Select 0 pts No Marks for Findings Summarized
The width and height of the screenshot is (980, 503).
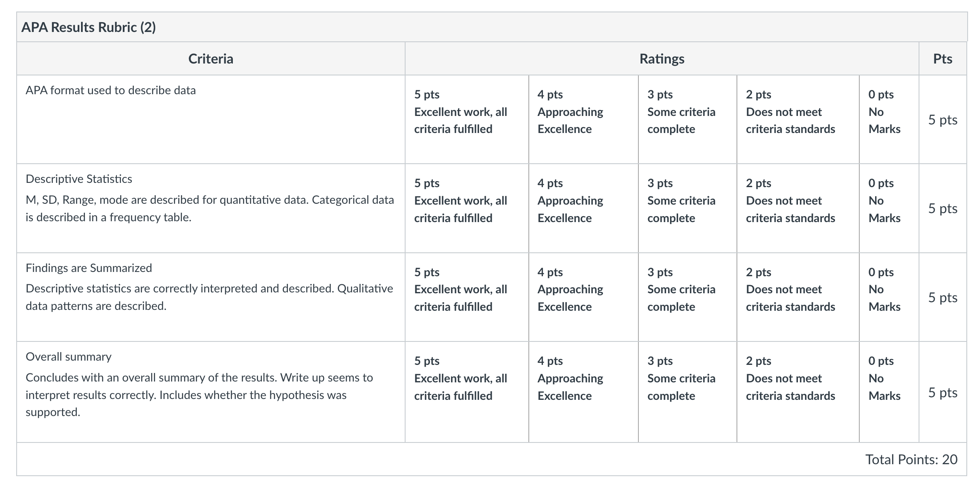889,297
